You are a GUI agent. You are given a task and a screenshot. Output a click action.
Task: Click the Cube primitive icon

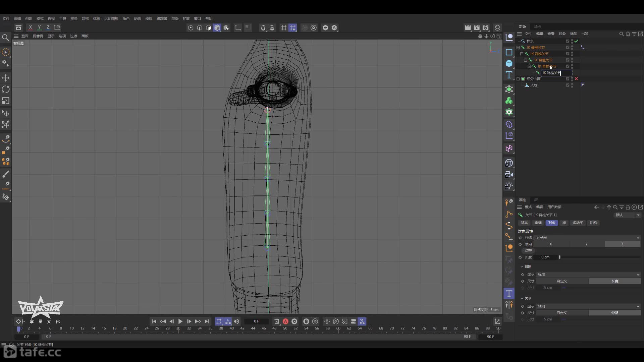click(509, 63)
